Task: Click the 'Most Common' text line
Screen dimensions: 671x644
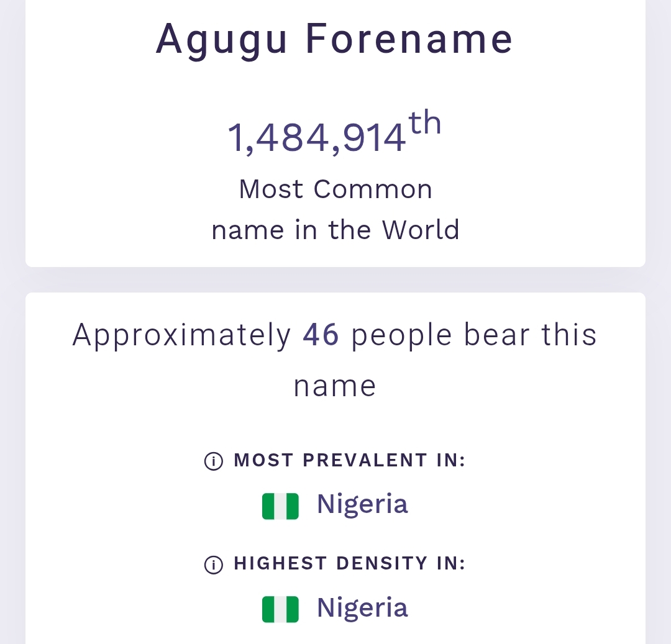Action: (335, 189)
